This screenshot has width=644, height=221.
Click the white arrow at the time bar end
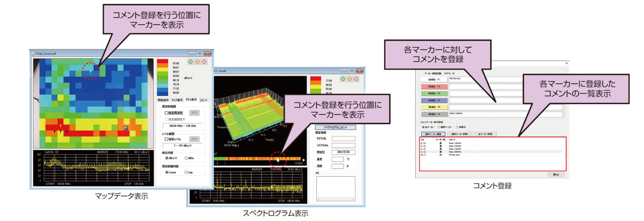point(304,160)
